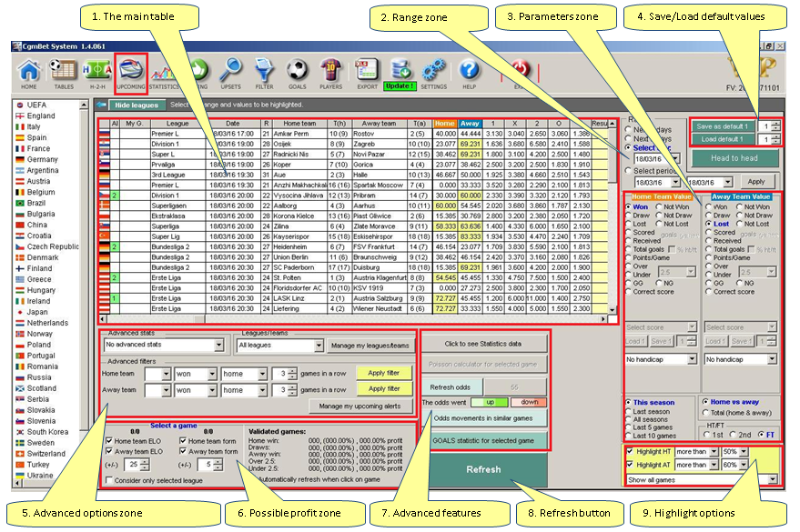800x532 pixels.
Task: Open the STATISTICS chart icon
Action: pyautogui.click(x=165, y=75)
